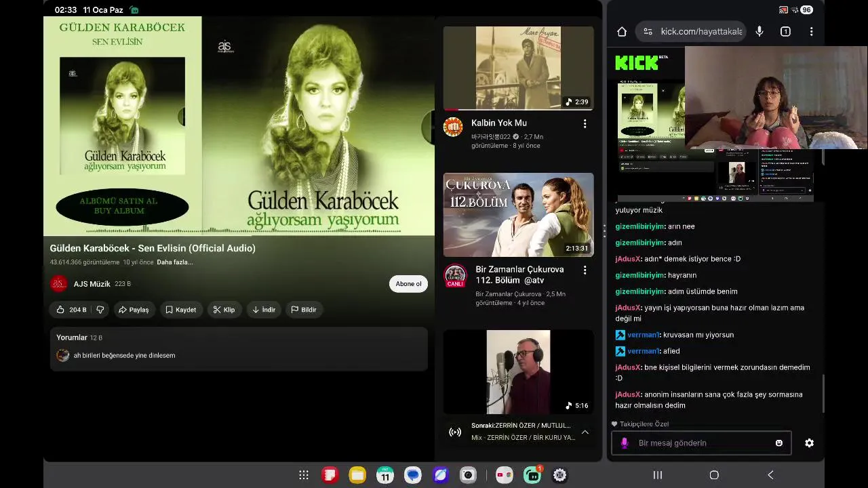Click the BUY ALBUM oval on the cover
The width and height of the screenshot is (868, 488).
tap(122, 206)
